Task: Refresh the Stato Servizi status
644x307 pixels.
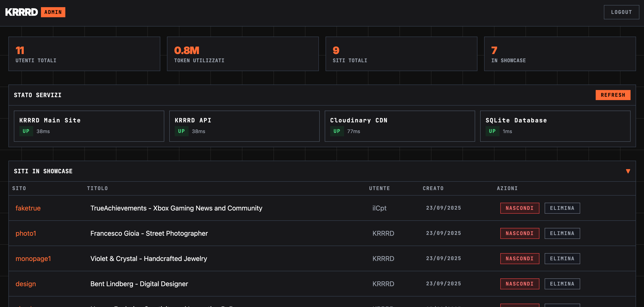Action: pyautogui.click(x=613, y=95)
